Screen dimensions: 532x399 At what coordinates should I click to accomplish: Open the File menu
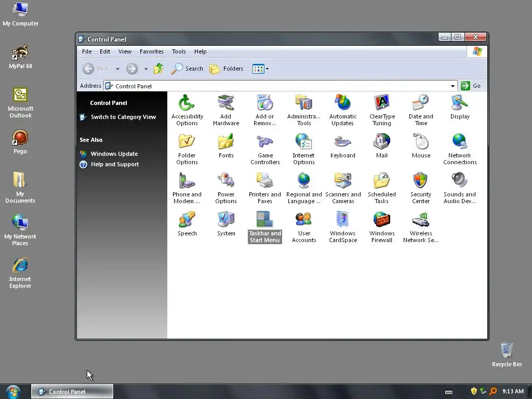87,51
